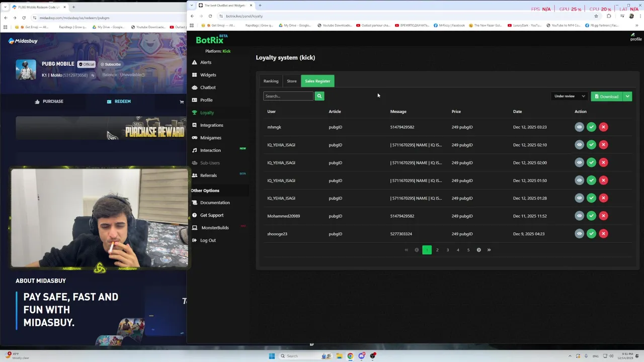The width and height of the screenshot is (644, 362).
Task: Click Subscribe on Midasbuy PUBG MOBILE
Action: pyautogui.click(x=111, y=64)
